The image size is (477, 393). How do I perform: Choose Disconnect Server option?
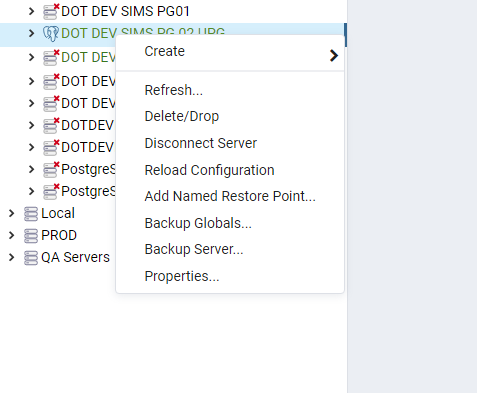pyautogui.click(x=201, y=143)
